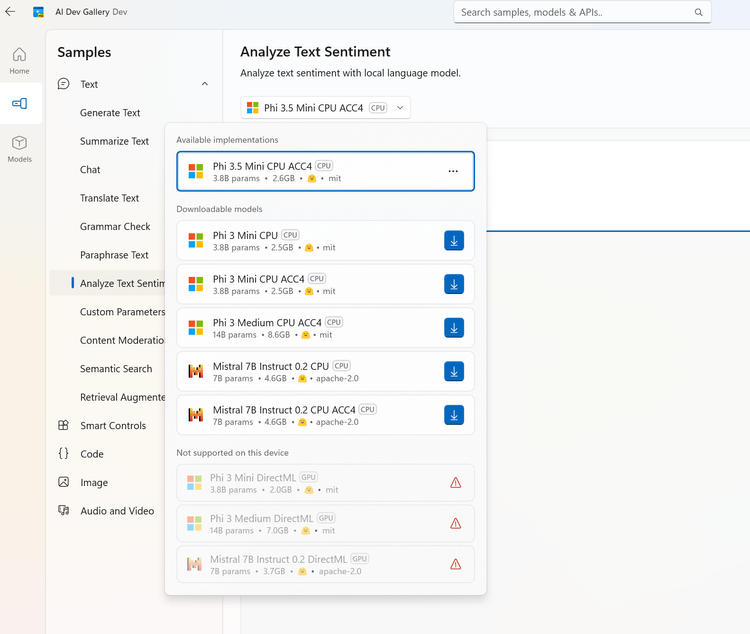Open more options for Phi 3.5 Mini
The width and height of the screenshot is (750, 634).
click(453, 171)
